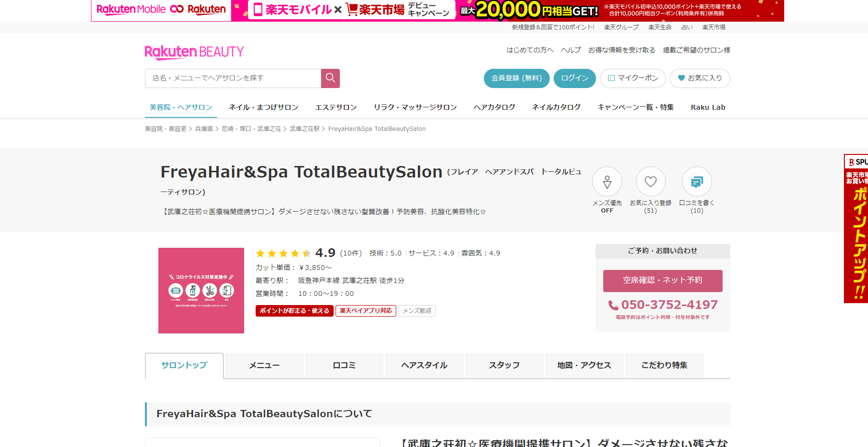Viewport: 868px width, 447px height.
Task: Click the star rating 4.9 stars
Action: tap(283, 253)
